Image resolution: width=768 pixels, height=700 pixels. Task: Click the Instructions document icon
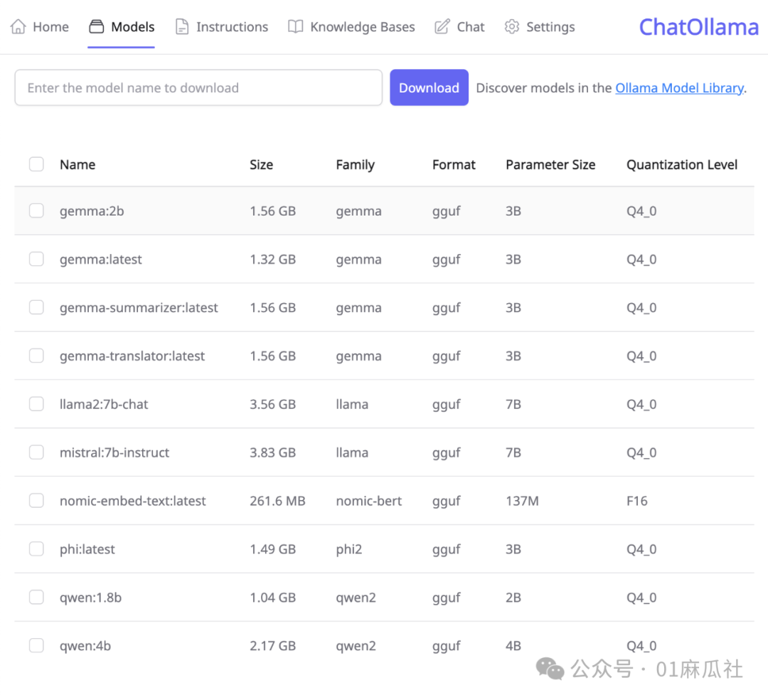182,27
